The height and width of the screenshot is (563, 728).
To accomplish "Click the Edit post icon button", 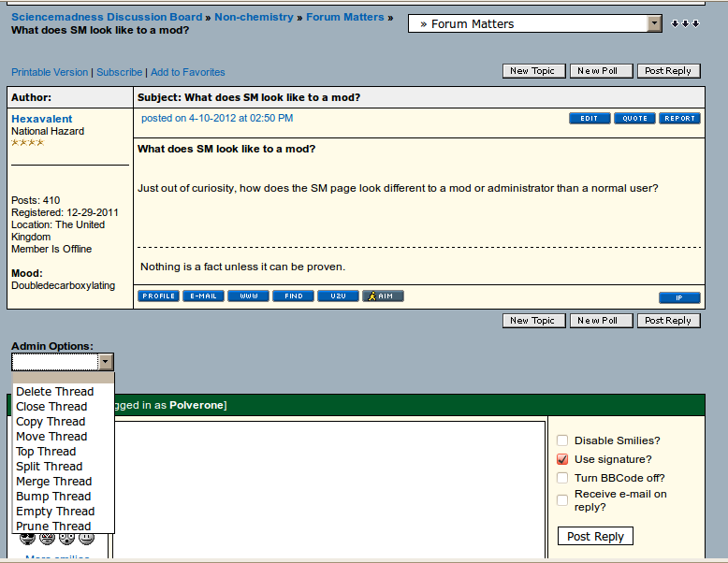I will pyautogui.click(x=590, y=119).
